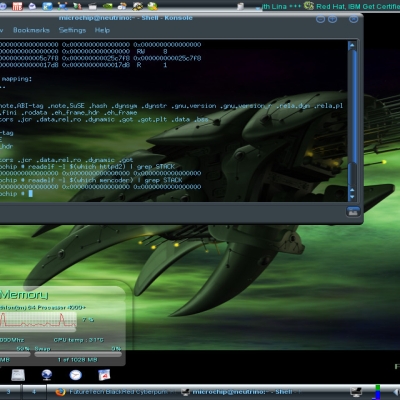Screen dimensions: 400x400
Task: Switch to virtual desktop 3 in pager
Action: point(8,392)
